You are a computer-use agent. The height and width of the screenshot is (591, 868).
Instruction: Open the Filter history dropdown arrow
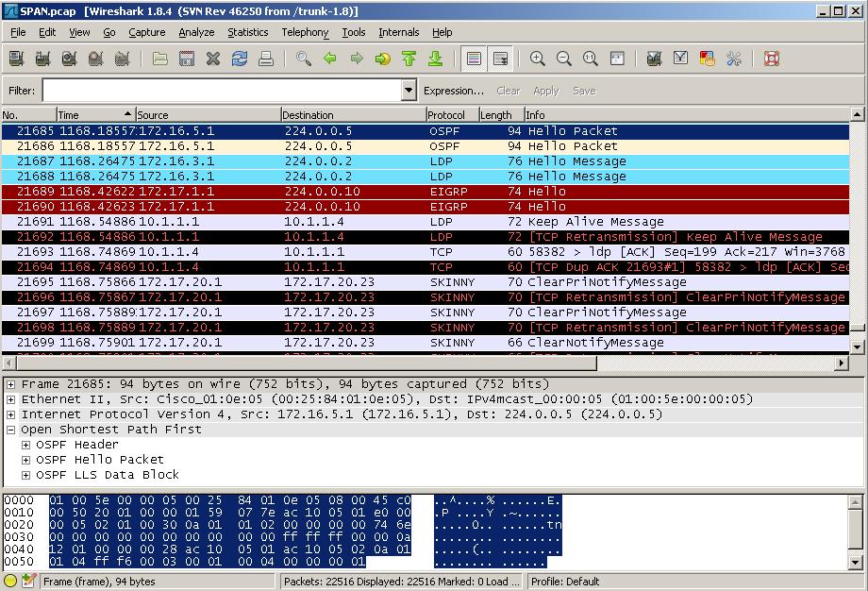pyautogui.click(x=409, y=91)
